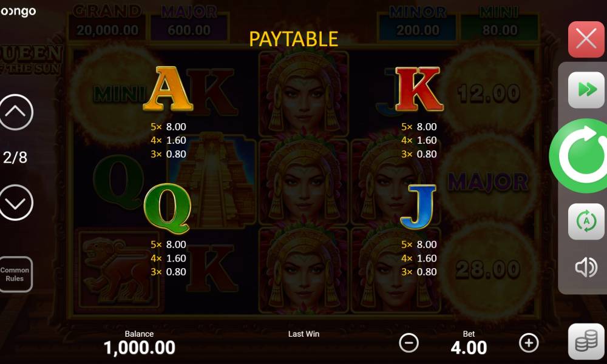Decrease bet with minus button
Viewport: 607px width, 364px height.
click(x=409, y=343)
